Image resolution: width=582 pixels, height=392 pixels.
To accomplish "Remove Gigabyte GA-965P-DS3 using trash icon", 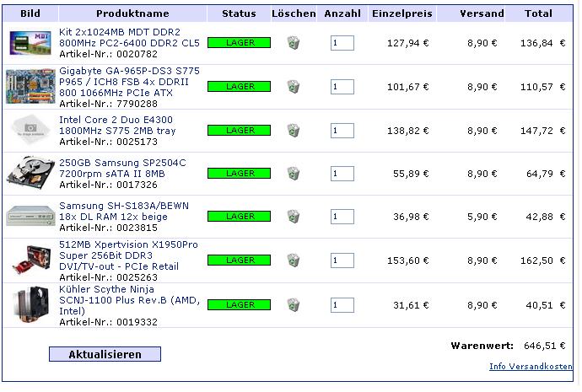I will (x=294, y=87).
